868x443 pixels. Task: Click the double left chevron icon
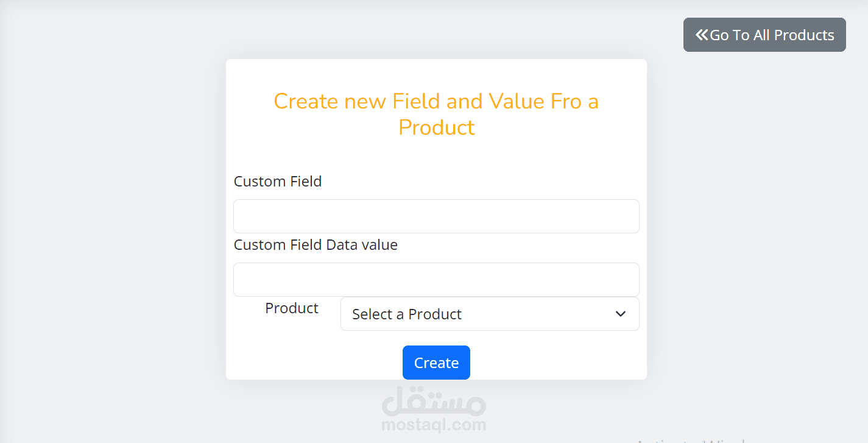pos(702,35)
